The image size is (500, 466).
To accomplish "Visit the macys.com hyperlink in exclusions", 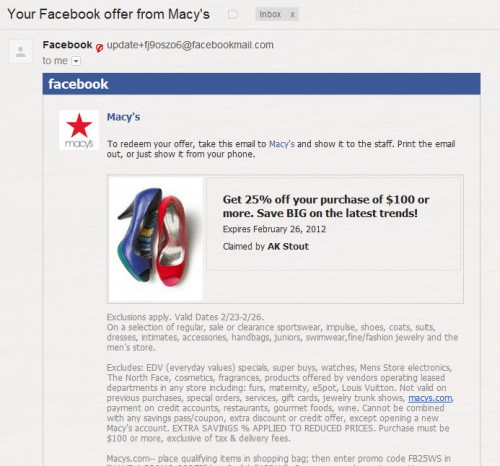I will click(x=430, y=398).
